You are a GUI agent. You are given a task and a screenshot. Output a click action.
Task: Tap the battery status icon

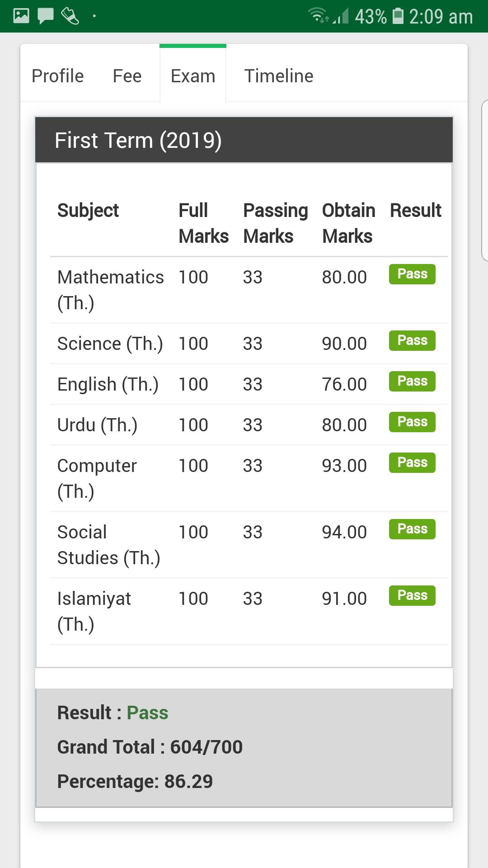point(398,16)
